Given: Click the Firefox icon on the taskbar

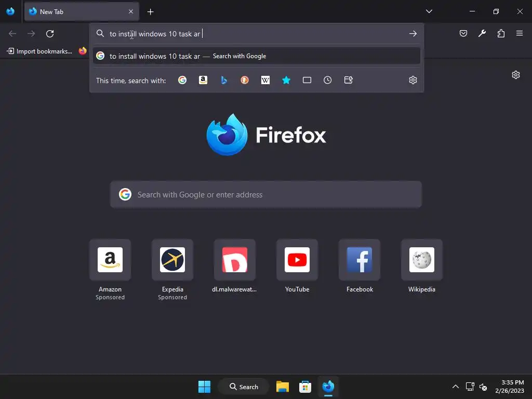Looking at the screenshot, I should pos(328,387).
